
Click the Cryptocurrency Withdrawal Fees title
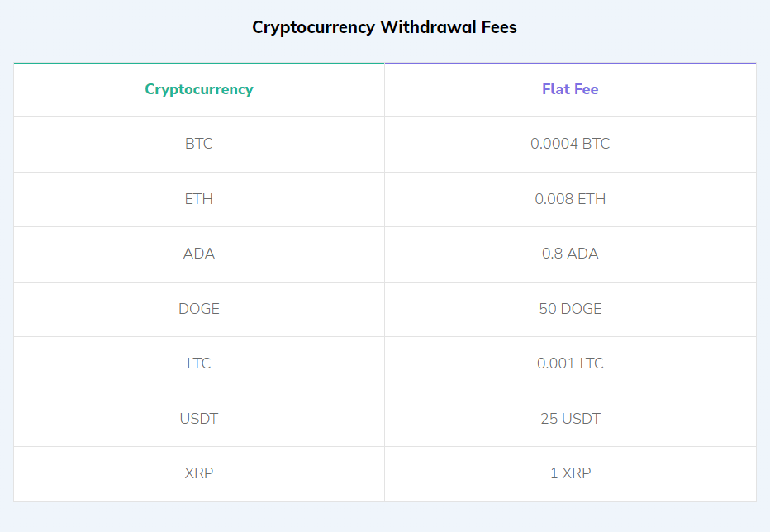[384, 27]
